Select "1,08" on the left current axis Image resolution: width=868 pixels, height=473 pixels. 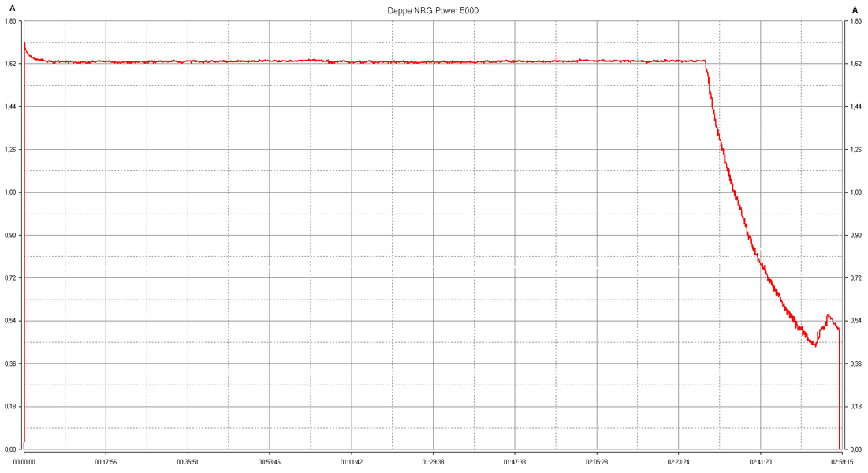pos(10,192)
